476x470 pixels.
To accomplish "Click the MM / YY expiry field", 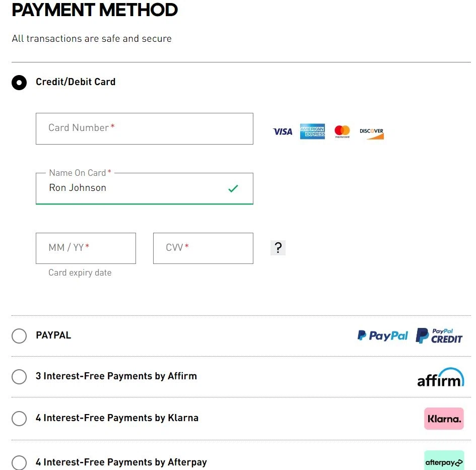I will click(x=86, y=248).
